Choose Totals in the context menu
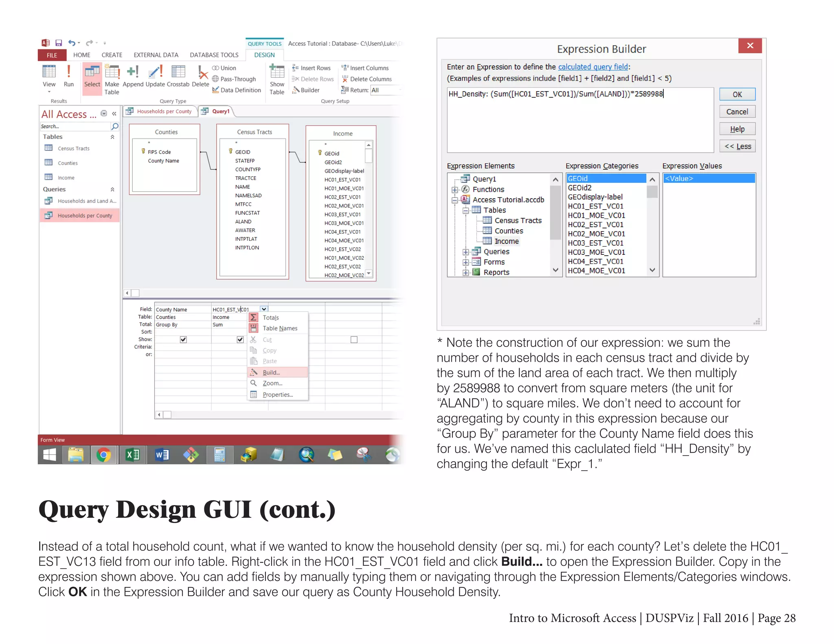Screen dimensions: 834x644 [x=277, y=318]
